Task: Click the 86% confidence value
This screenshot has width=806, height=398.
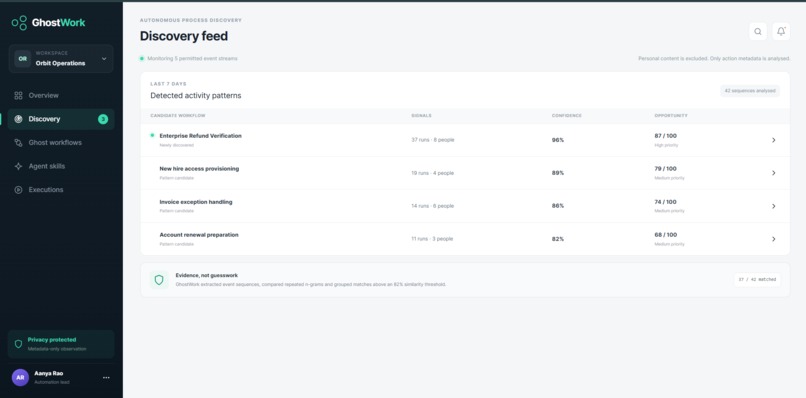Action: (x=558, y=206)
